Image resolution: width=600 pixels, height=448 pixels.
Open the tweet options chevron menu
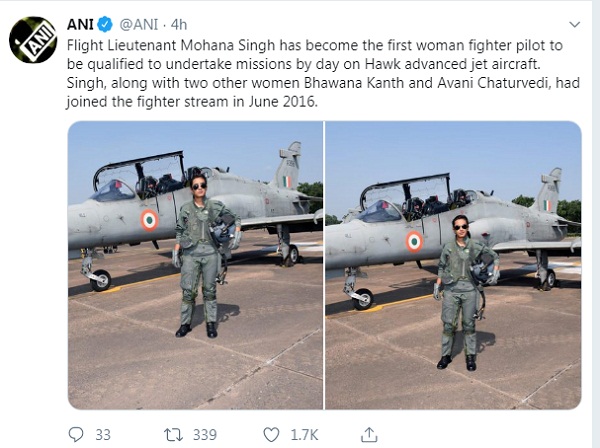tap(573, 24)
